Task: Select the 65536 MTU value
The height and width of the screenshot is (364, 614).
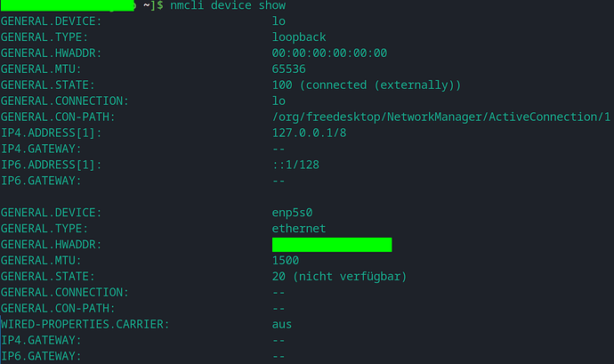Action: 288,69
